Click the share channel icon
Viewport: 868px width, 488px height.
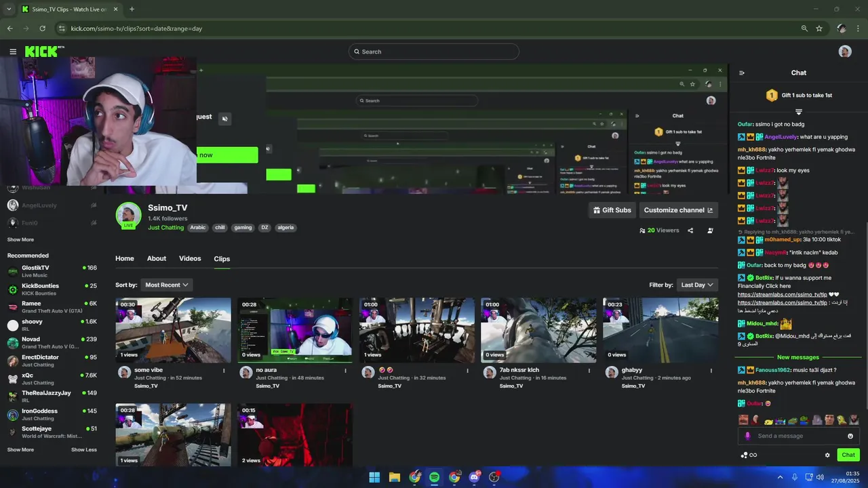[x=690, y=230]
